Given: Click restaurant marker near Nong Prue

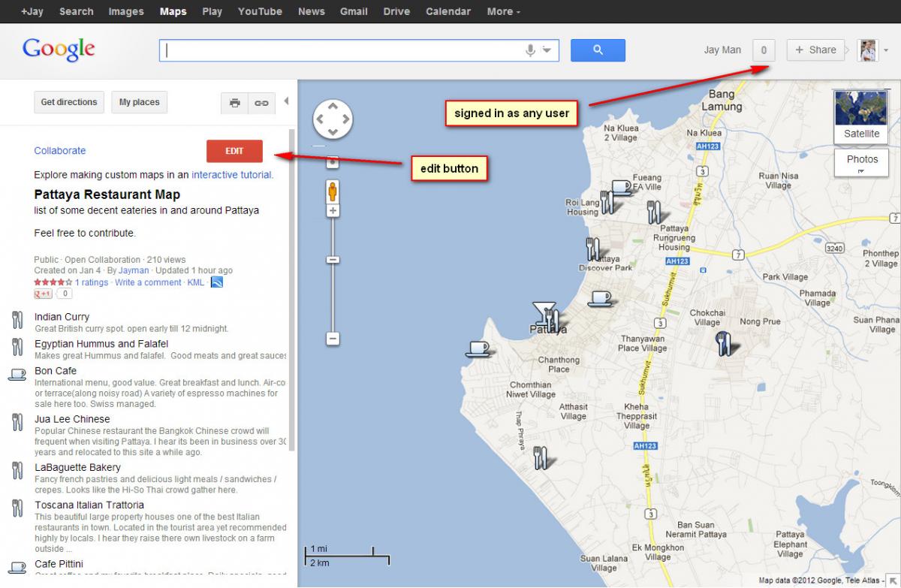Looking at the screenshot, I should [x=723, y=342].
